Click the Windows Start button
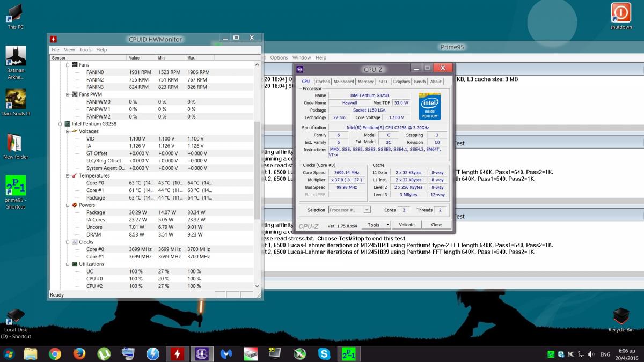Screen dimensions: 644x362 click(9, 353)
